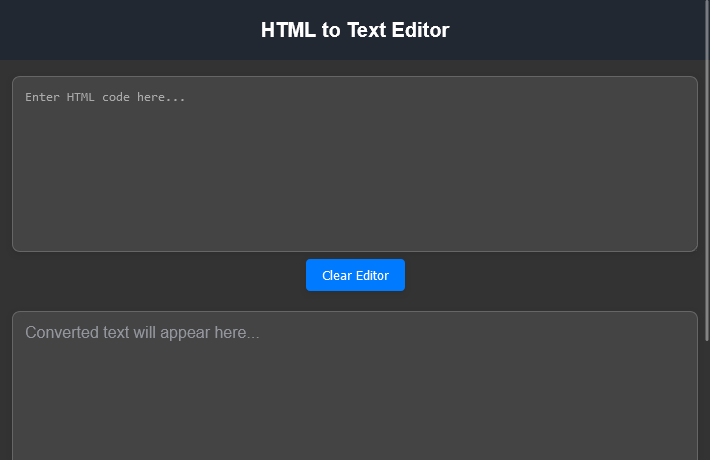
Task: Click 'Converted text will appear here...' placeholder
Action: (142, 333)
